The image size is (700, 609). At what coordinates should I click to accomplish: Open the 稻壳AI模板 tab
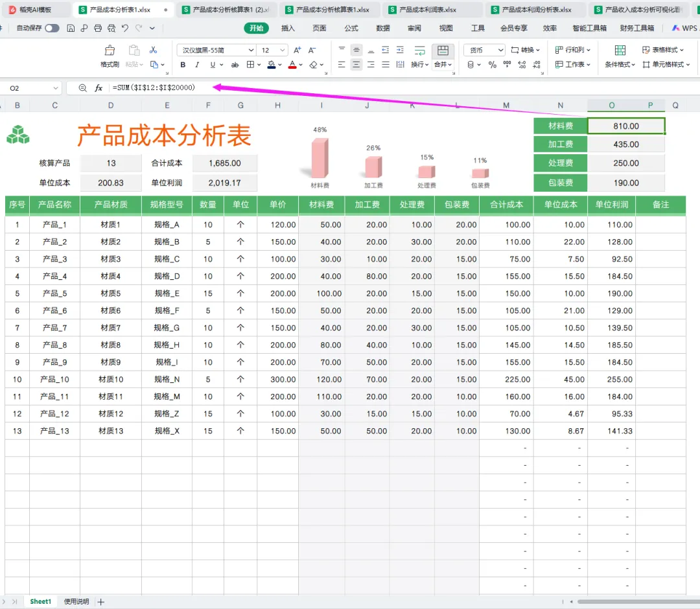coord(35,9)
